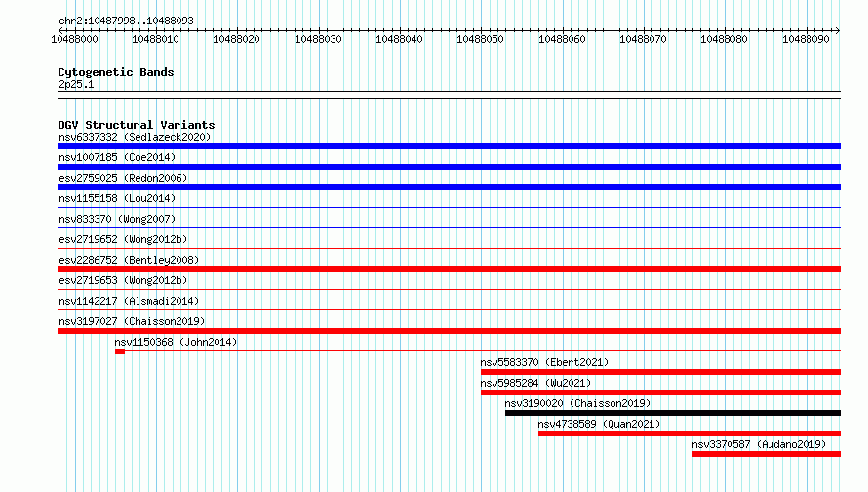Screen dimensions: 868x492
Task: Click ruler position 10488000
Action: pos(74,39)
